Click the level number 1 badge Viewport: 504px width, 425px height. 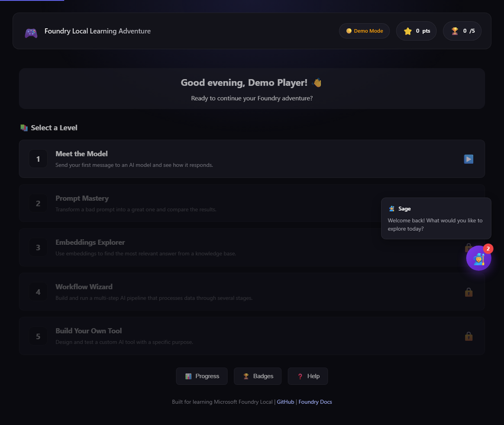coord(38,159)
